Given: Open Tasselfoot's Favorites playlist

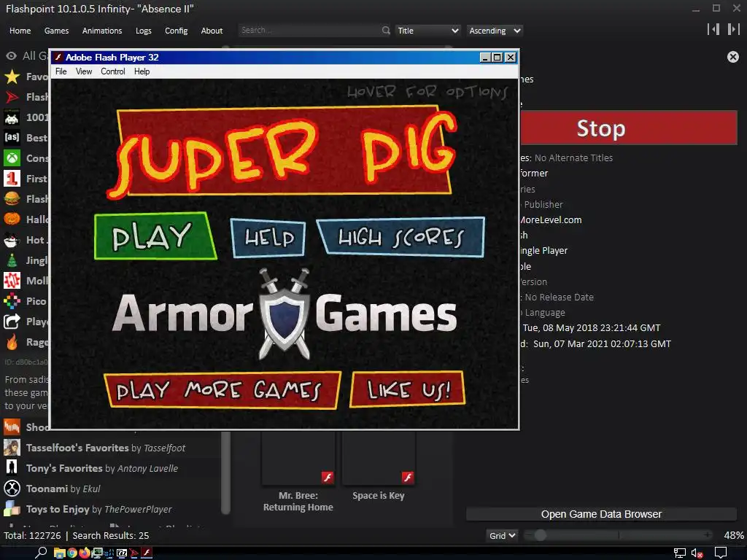Looking at the screenshot, I should pyautogui.click(x=106, y=448).
